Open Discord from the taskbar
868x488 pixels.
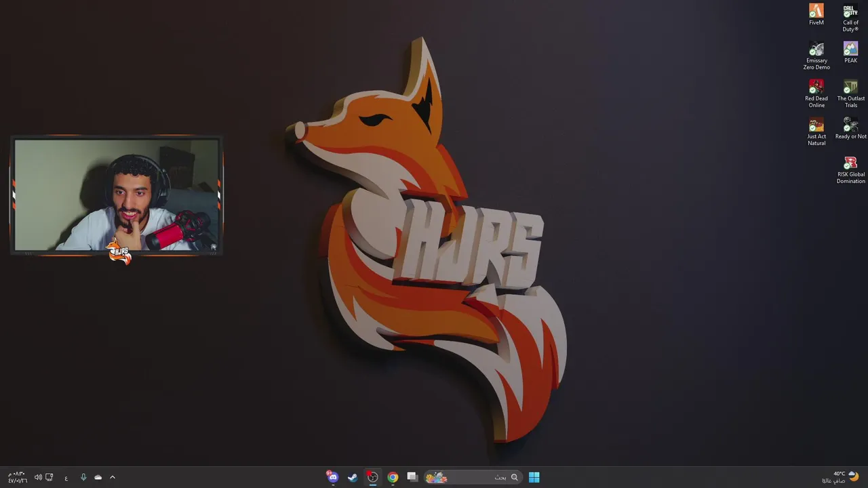click(x=332, y=477)
